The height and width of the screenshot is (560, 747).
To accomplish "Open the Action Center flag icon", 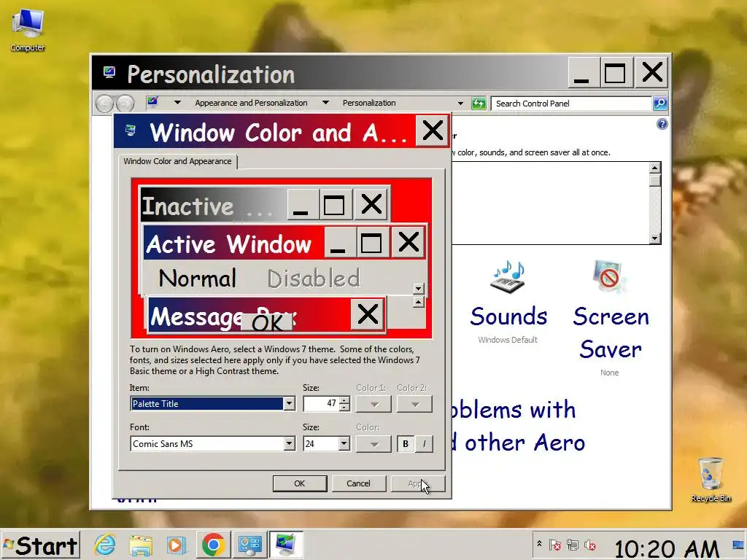I will pyautogui.click(x=555, y=545).
